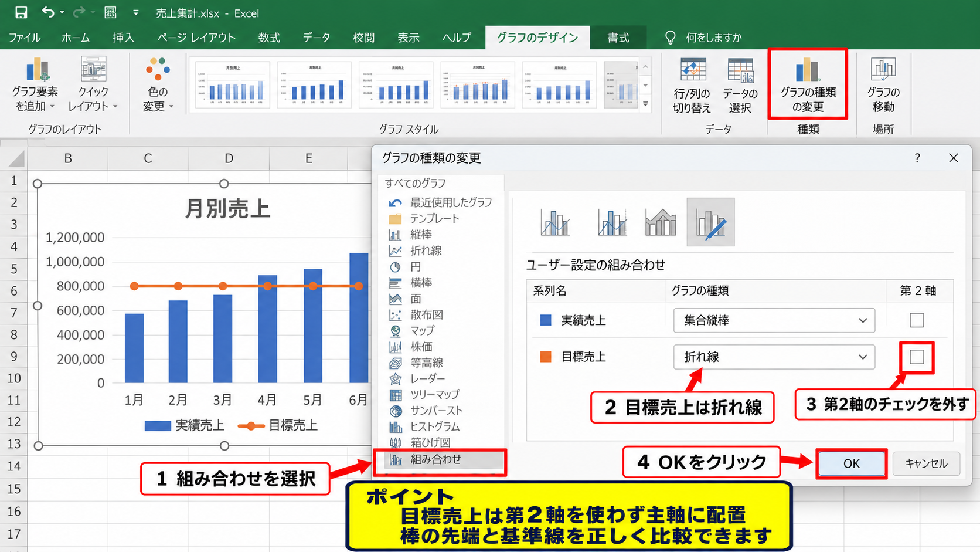Viewport: 980px width, 552px height.
Task: Select レーダー chart category
Action: coord(417,378)
